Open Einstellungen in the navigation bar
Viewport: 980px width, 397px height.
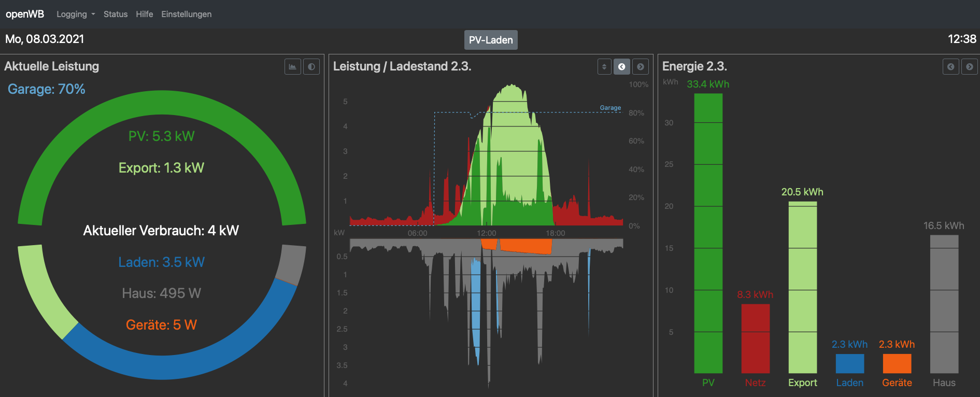click(x=186, y=14)
